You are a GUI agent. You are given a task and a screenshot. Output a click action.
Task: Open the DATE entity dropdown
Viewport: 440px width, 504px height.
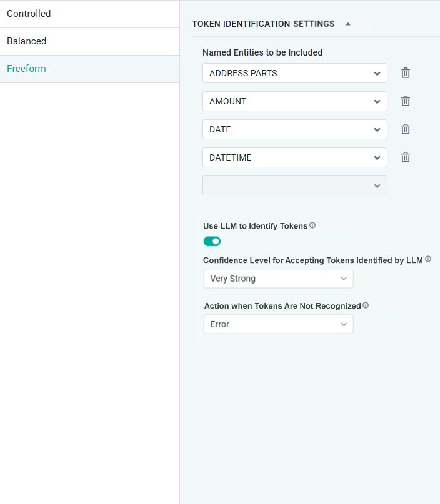pyautogui.click(x=294, y=129)
